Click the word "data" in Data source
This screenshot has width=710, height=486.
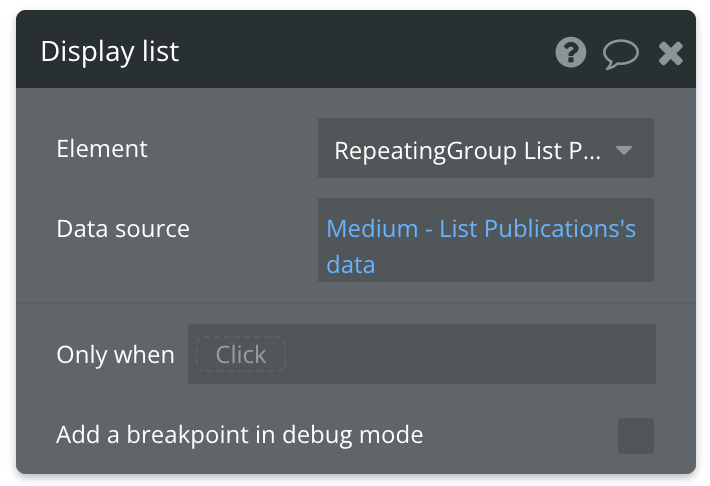tap(351, 265)
